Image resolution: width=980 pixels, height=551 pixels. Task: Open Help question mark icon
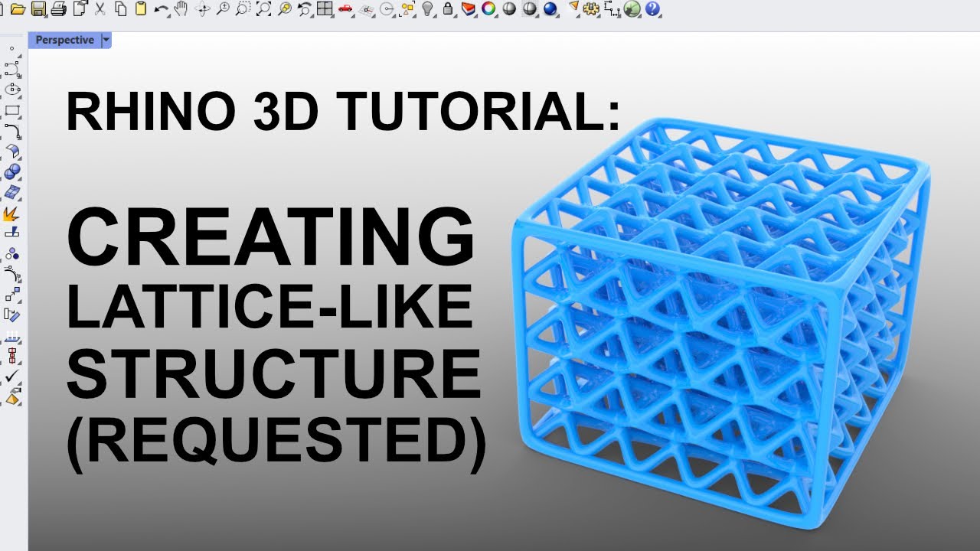coord(652,9)
